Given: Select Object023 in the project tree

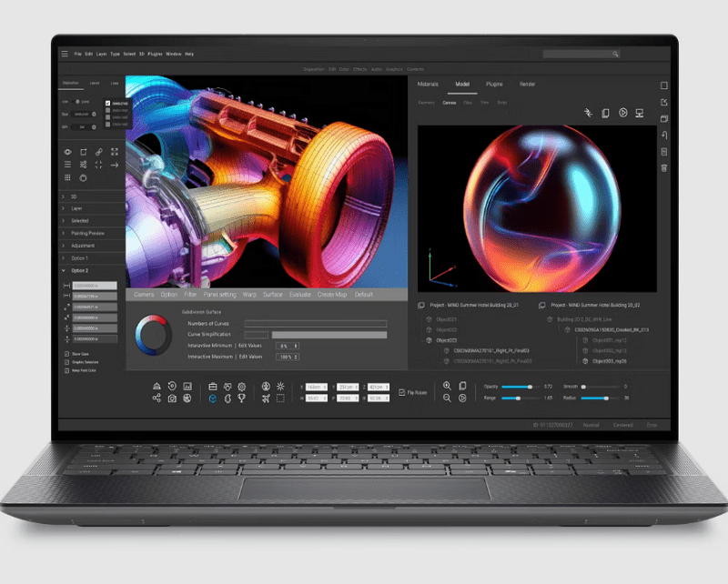Looking at the screenshot, I should tap(446, 340).
